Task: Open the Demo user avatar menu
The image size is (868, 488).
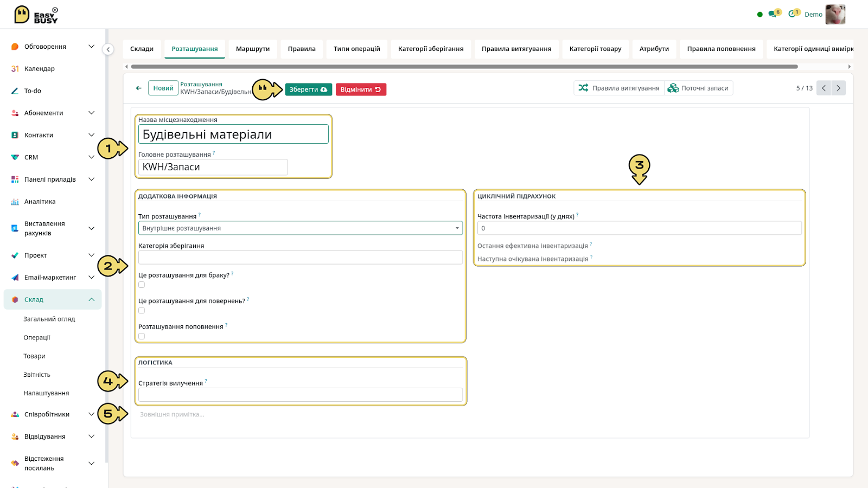Action: pos(835,14)
